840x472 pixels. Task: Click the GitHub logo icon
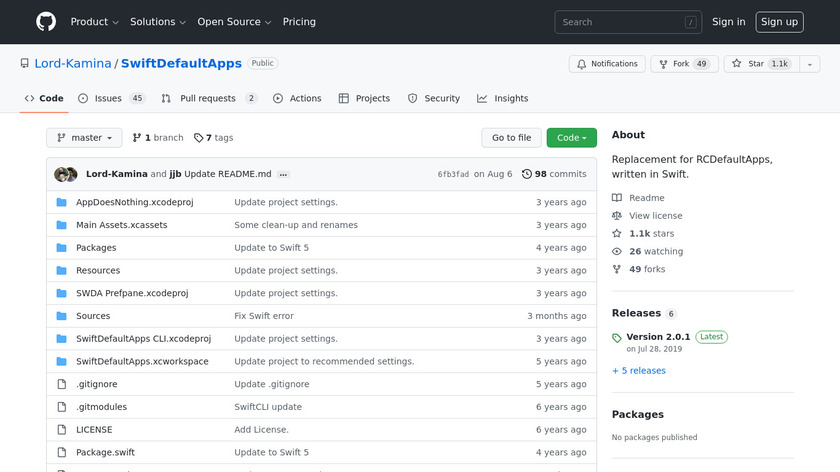pyautogui.click(x=46, y=22)
